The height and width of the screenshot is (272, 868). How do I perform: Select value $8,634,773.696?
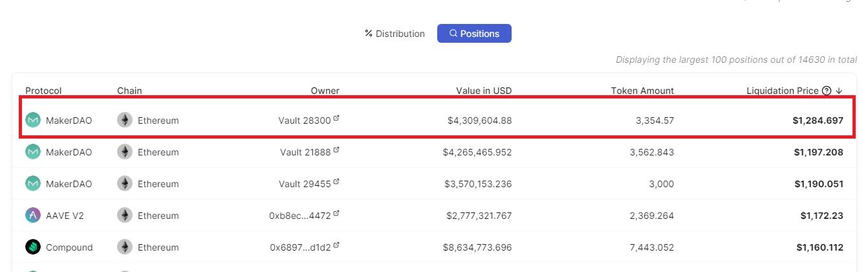coord(477,247)
